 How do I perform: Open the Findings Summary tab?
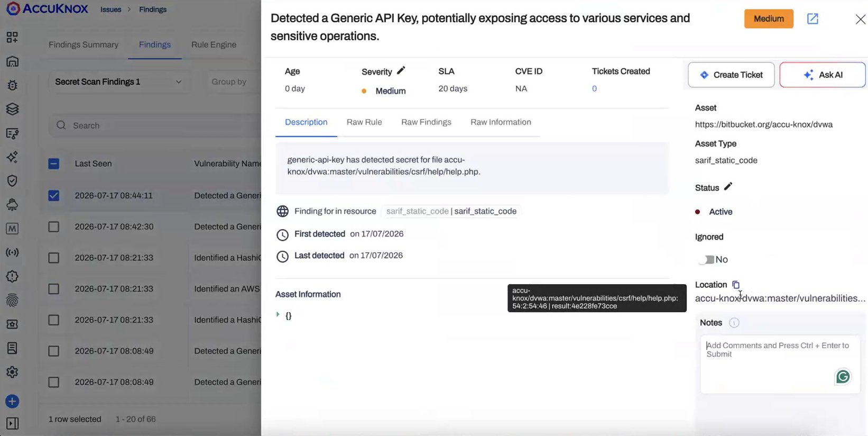pos(84,44)
